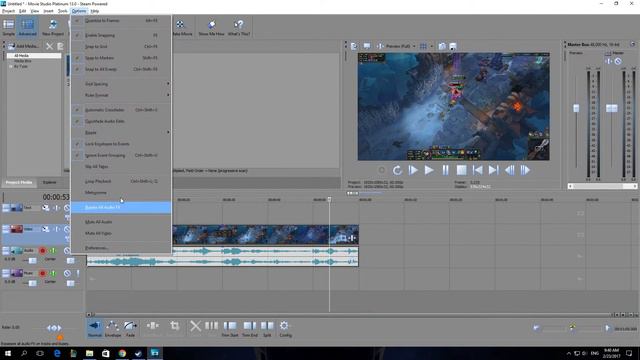The width and height of the screenshot is (640, 360).
Task: Select Mute All Audio entry
Action: point(121,222)
